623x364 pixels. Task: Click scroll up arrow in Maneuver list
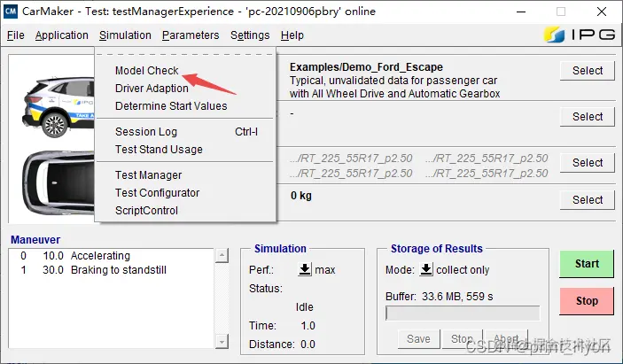[222, 256]
